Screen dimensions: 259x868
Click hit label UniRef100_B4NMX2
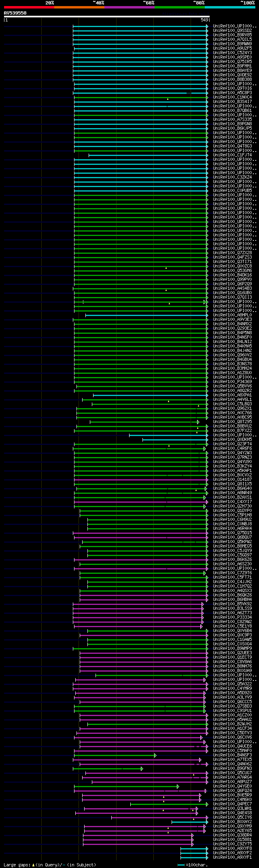pos(232,324)
